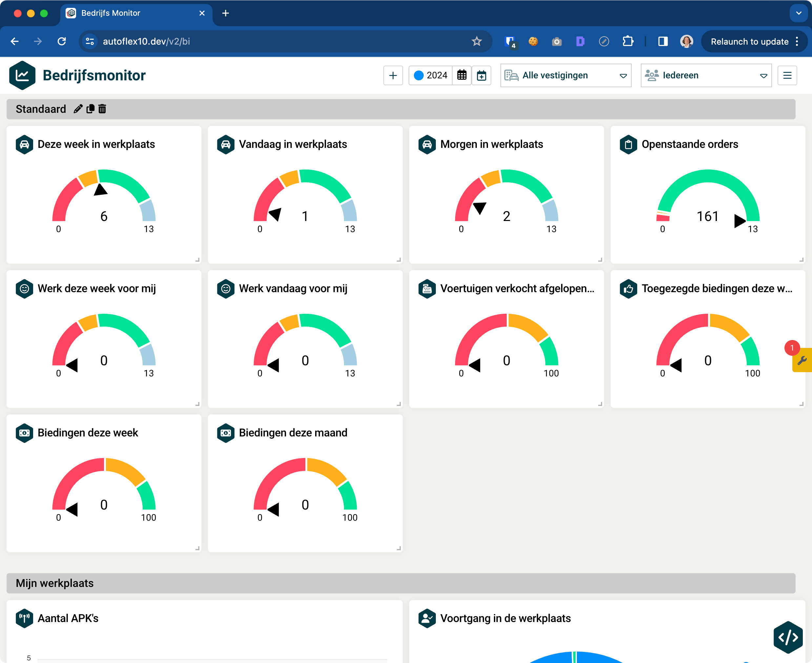Open the browser tab list chevron

pos(799,13)
